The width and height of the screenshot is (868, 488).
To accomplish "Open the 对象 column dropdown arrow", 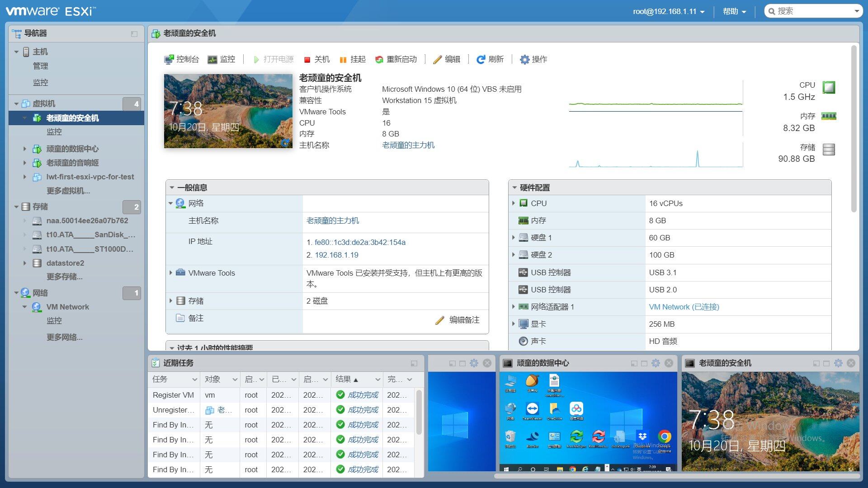I will pos(235,380).
